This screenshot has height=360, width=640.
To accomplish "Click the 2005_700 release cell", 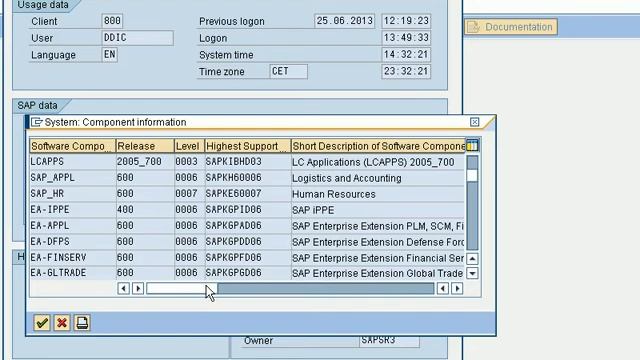I will pos(145,162).
